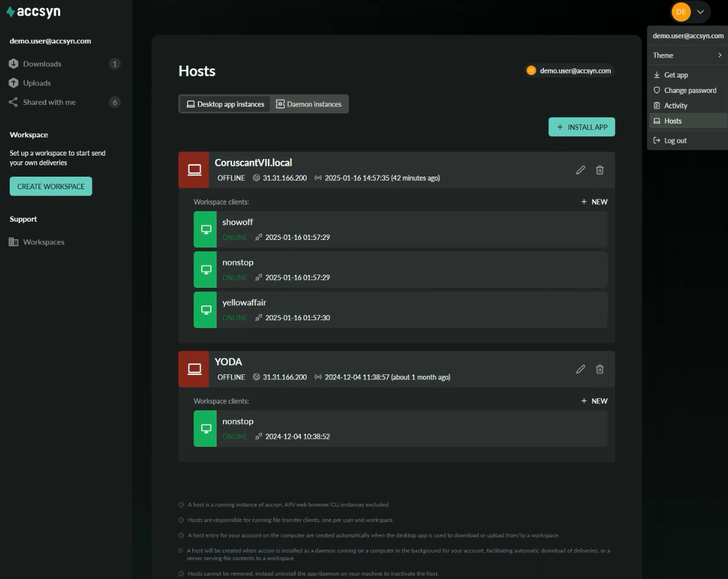Click the showoff green monitor icon

205,230
